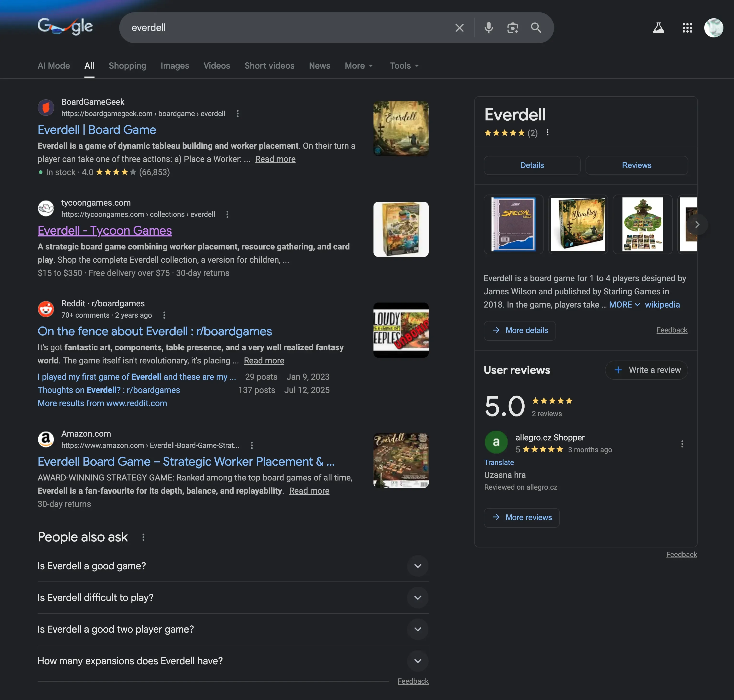Open options menu on the BoardGameGeek result

tap(238, 113)
